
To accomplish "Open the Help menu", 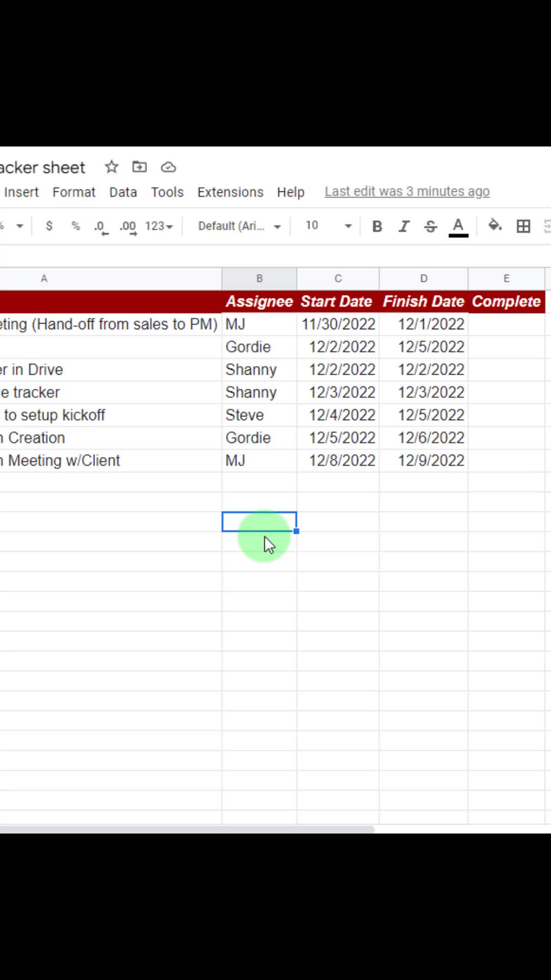I will pyautogui.click(x=291, y=192).
